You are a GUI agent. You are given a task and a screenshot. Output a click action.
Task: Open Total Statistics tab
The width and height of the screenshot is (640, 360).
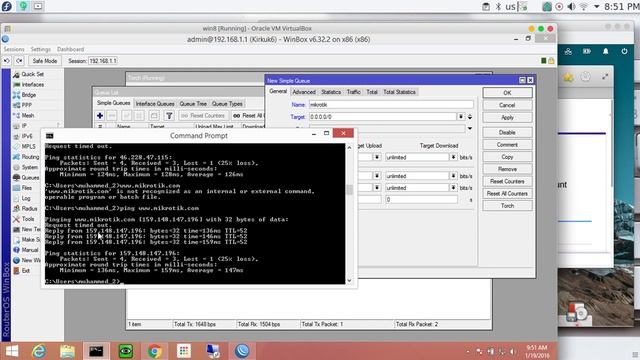tap(399, 92)
